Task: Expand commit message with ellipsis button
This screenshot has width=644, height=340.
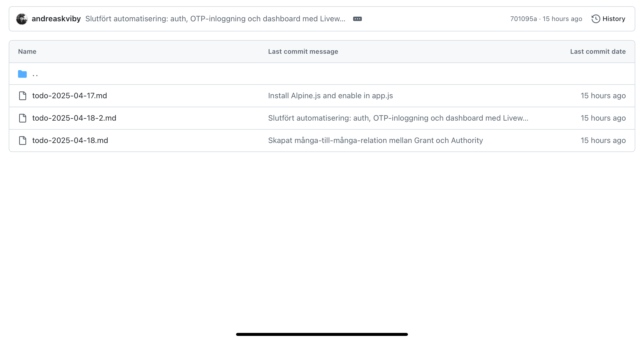Action: [357, 19]
